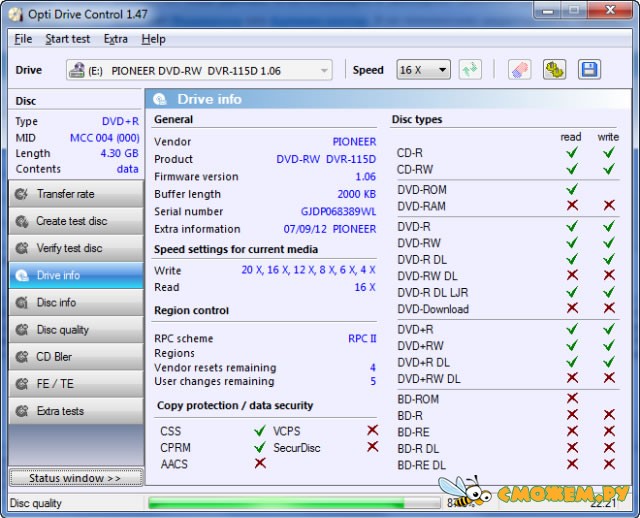Click the DVD-R DL LJR label
This screenshot has height=518, width=640.
click(433, 293)
